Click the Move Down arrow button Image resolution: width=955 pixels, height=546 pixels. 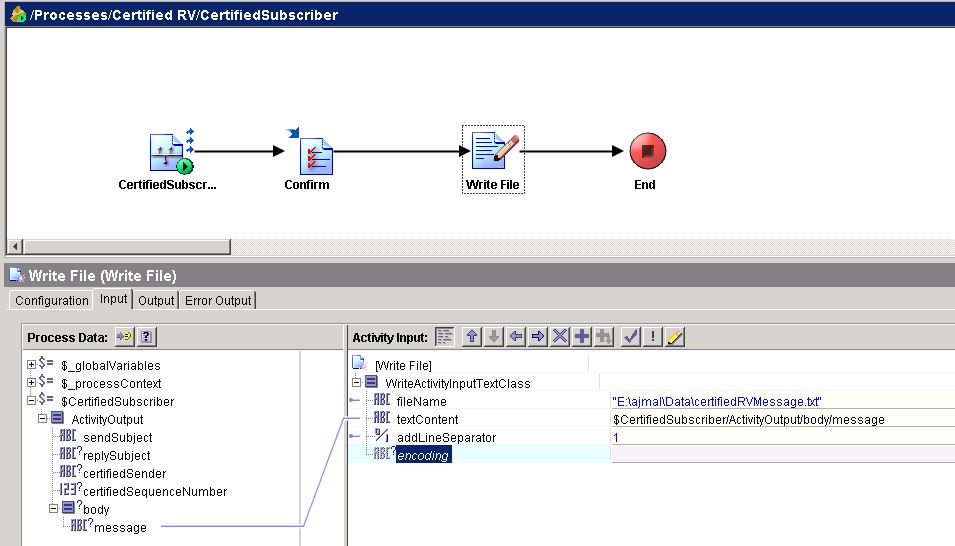pos(494,336)
